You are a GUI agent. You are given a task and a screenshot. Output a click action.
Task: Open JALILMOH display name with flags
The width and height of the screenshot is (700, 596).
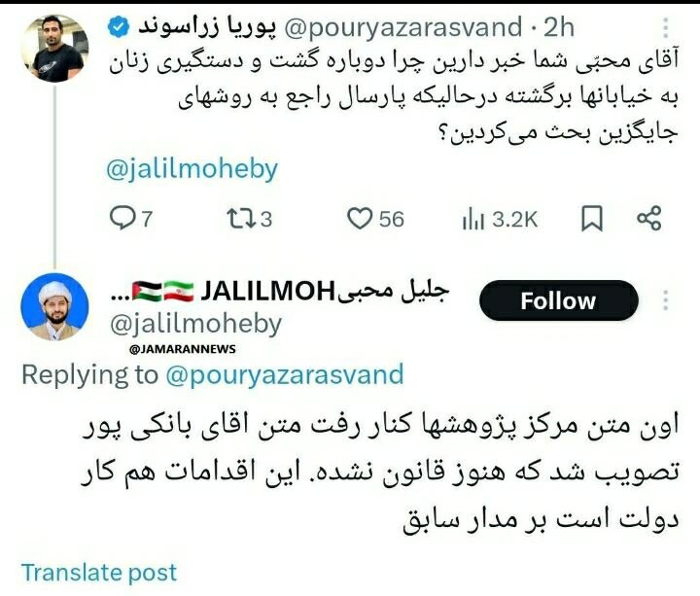tap(280, 291)
